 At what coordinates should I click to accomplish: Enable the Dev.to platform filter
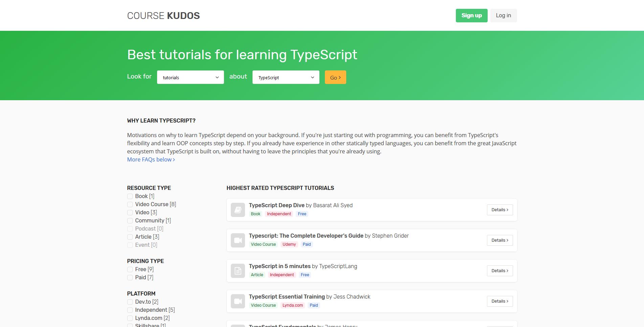coord(130,302)
